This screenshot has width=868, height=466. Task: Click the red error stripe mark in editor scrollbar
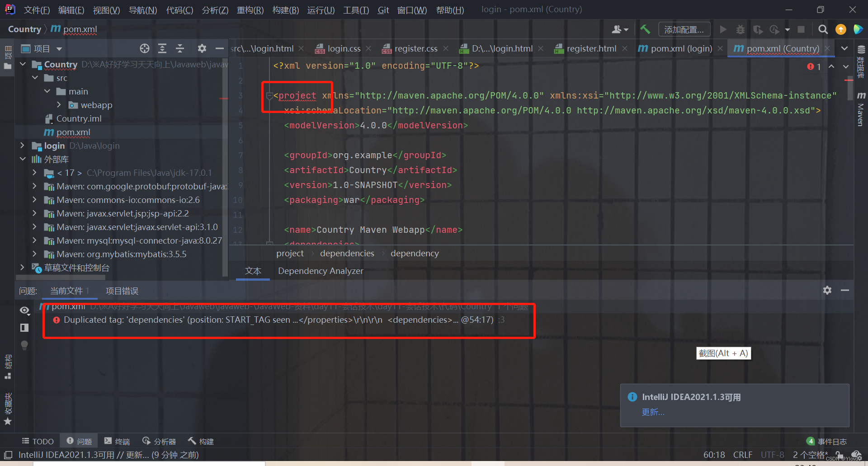click(849, 80)
